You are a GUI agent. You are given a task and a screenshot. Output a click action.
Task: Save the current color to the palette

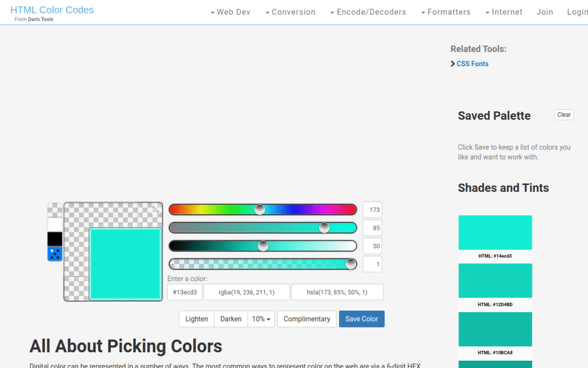(x=362, y=318)
